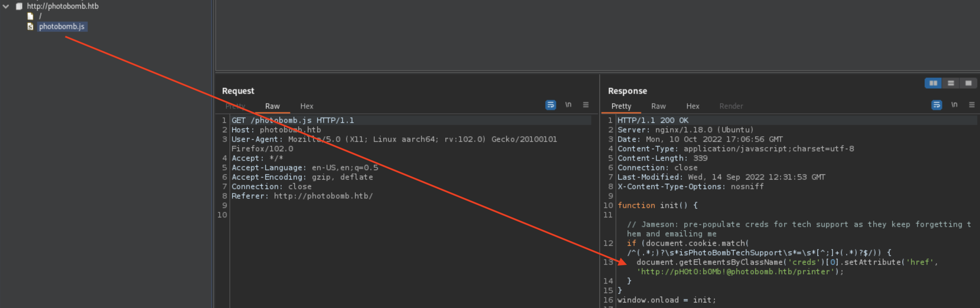The height and width of the screenshot is (308, 980).
Task: Switch to side-by-side request/response layout
Action: tap(933, 83)
